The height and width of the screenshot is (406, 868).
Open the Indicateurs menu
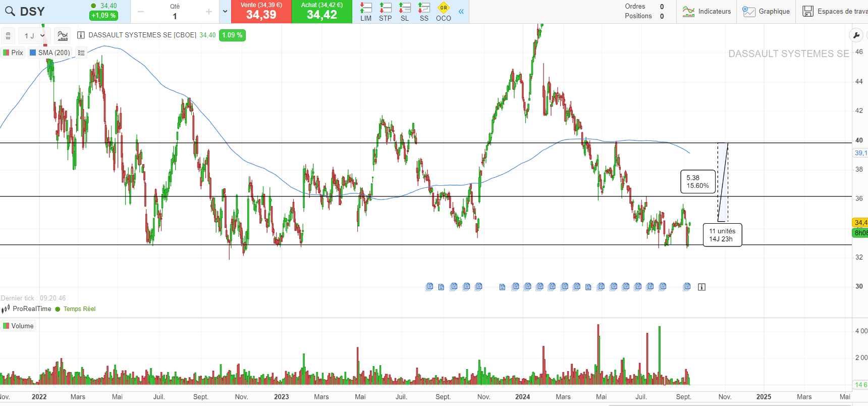coord(707,11)
